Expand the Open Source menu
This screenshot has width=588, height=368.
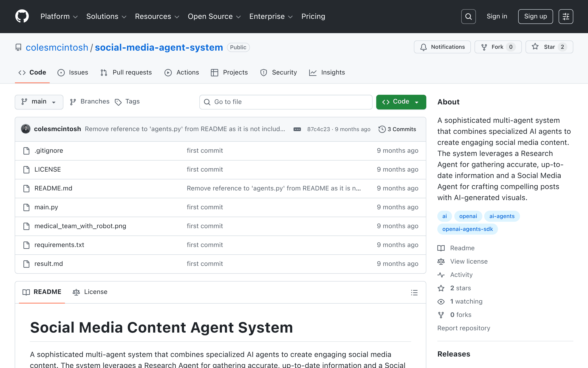coord(214,16)
